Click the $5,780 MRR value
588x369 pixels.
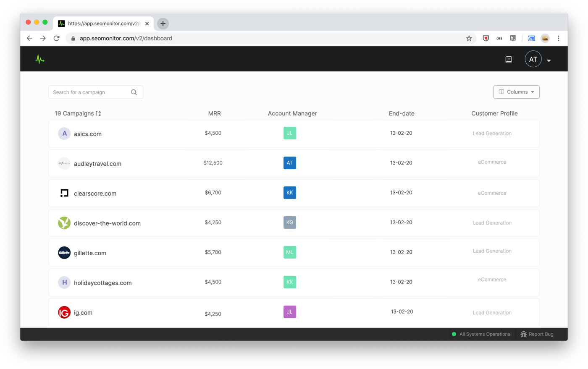[213, 252]
